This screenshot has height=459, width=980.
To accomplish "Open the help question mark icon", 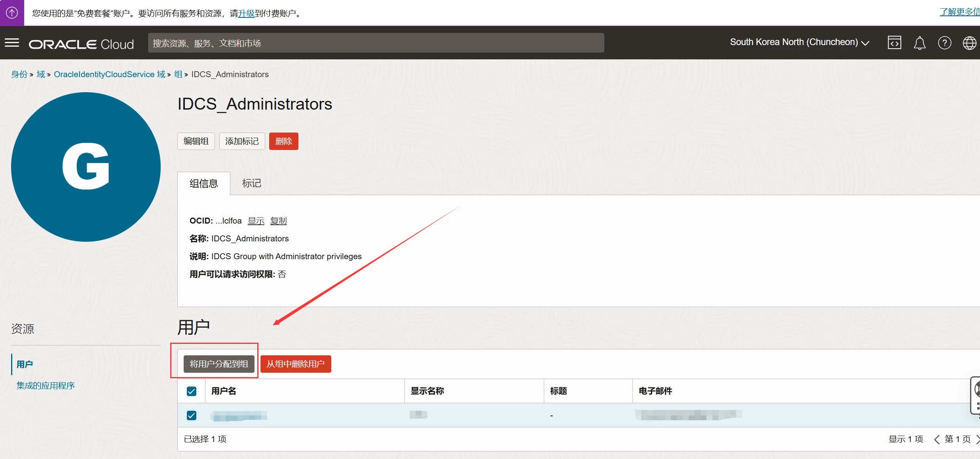I will click(x=944, y=43).
